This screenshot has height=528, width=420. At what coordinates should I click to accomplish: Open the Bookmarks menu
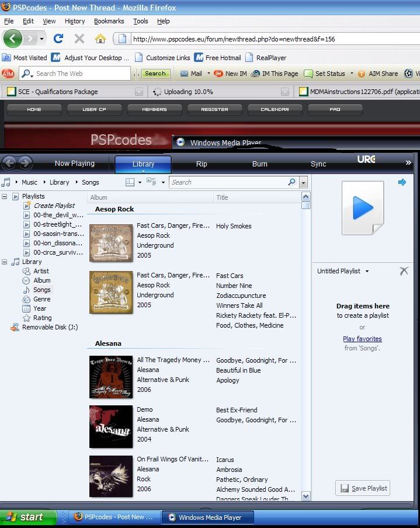pos(109,21)
